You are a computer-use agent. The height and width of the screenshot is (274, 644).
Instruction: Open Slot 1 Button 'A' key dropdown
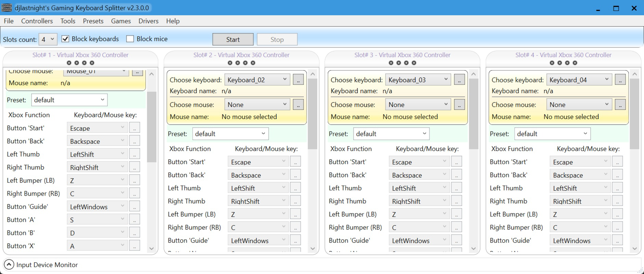(x=97, y=220)
